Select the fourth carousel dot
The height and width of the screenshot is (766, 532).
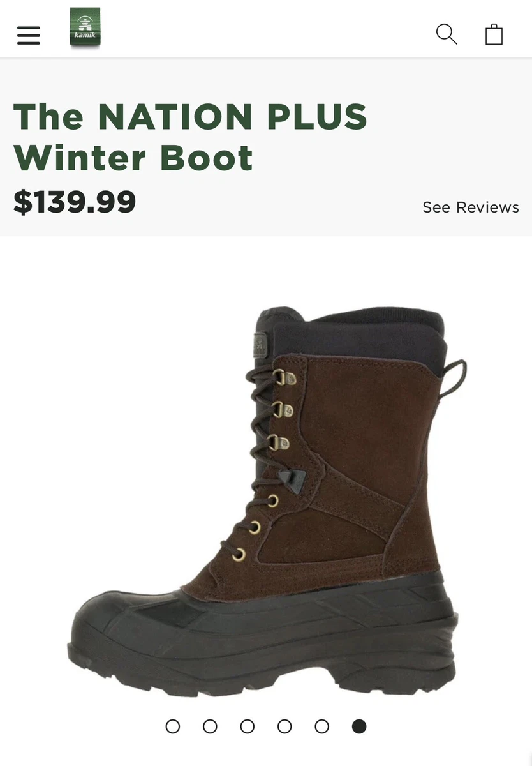tap(284, 726)
